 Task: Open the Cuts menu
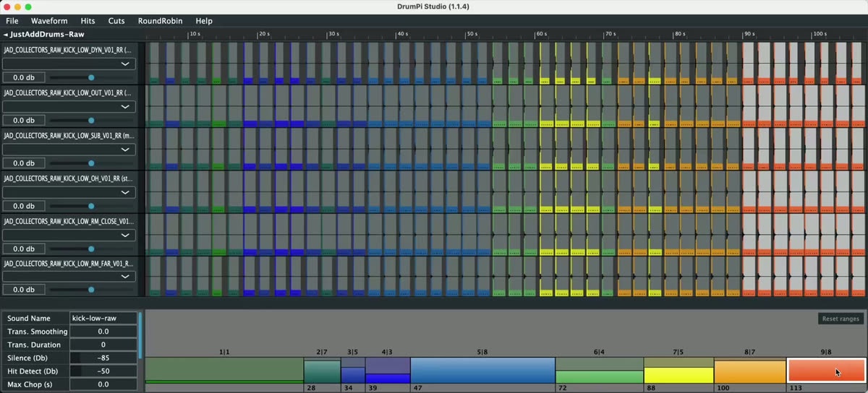[116, 21]
